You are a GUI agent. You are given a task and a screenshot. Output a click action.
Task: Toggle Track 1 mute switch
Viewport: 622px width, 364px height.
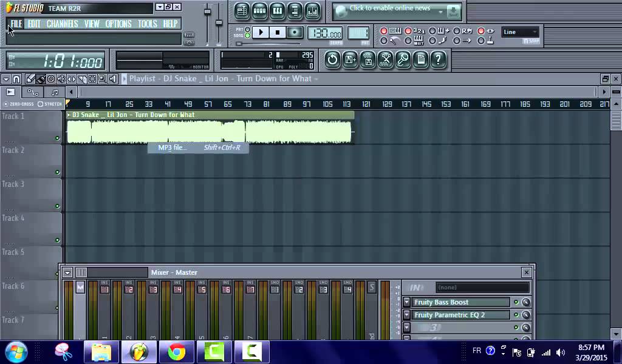[x=58, y=138]
